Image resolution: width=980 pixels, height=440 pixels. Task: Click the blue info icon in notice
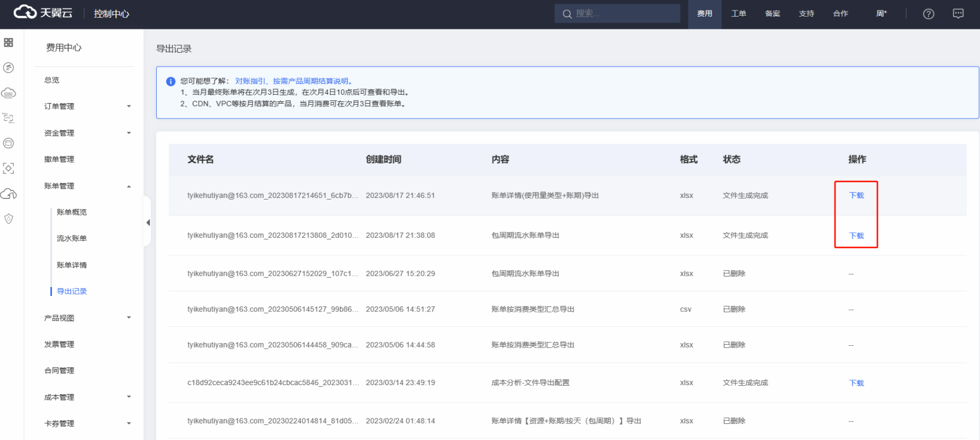(171, 81)
